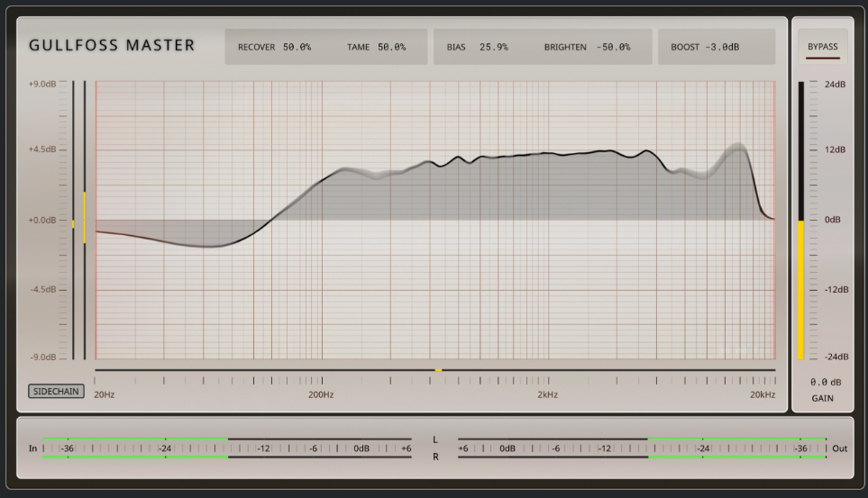
Task: Click the GAIN label
Action: [x=823, y=398]
